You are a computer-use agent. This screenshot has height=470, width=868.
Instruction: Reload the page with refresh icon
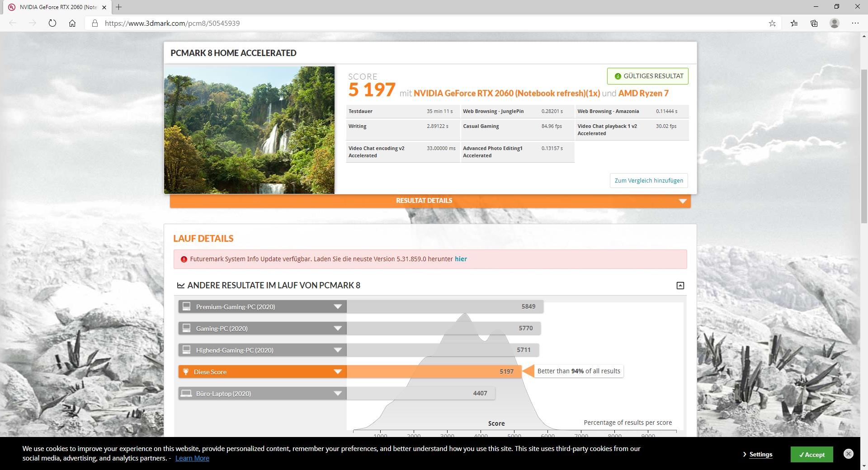52,23
